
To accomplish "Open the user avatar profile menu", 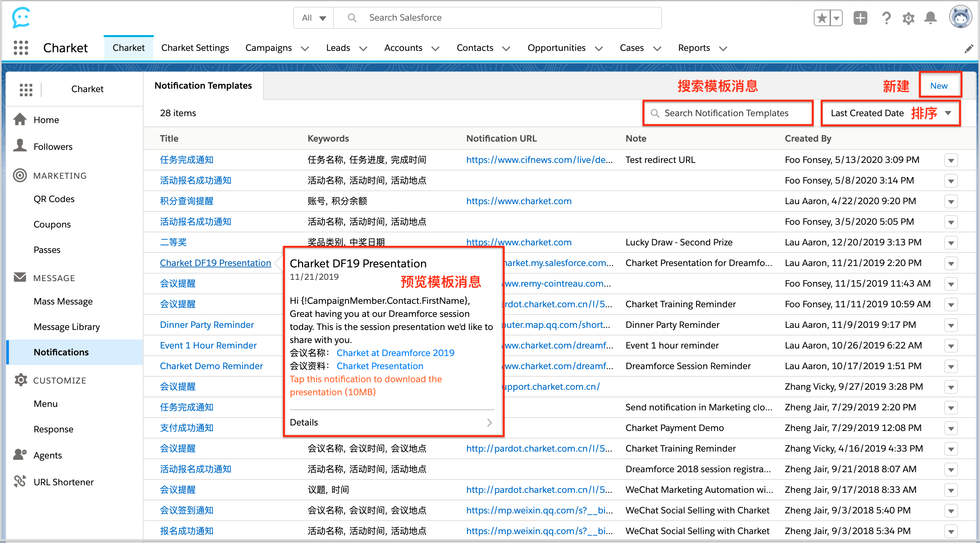I will coord(960,17).
